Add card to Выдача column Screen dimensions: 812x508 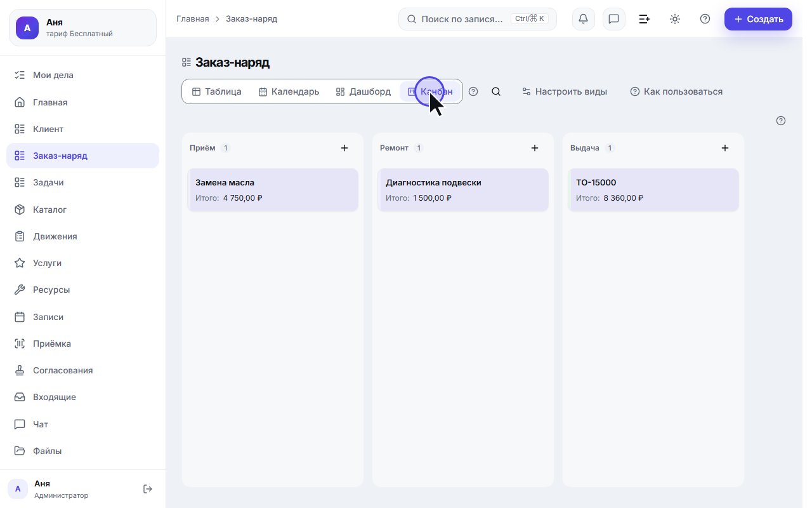[725, 148]
